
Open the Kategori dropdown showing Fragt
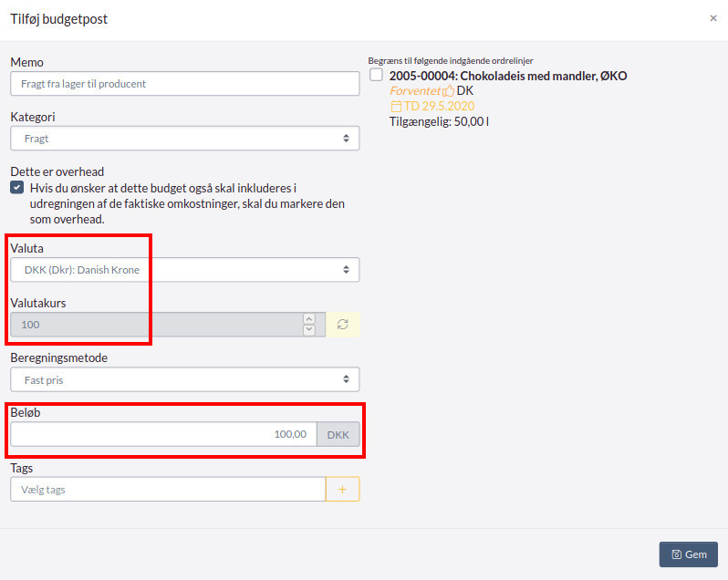(184, 139)
